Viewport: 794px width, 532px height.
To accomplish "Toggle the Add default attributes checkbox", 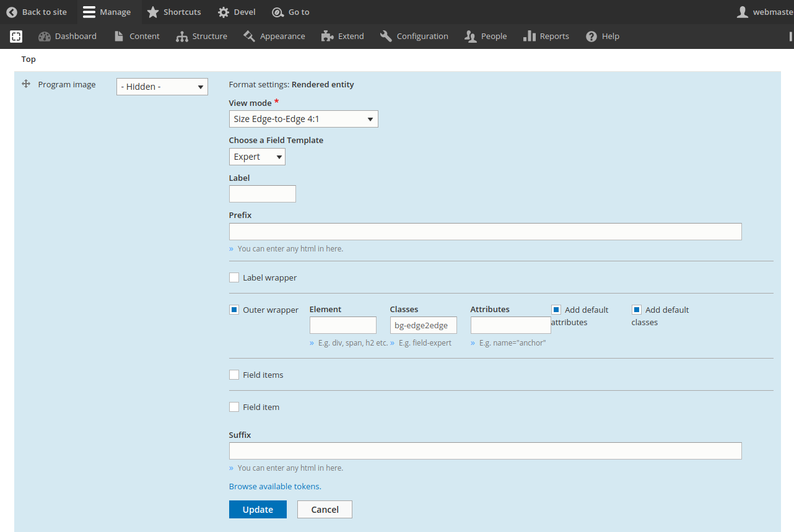I will point(556,310).
